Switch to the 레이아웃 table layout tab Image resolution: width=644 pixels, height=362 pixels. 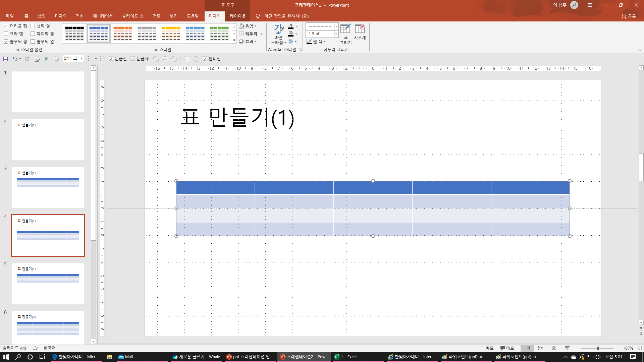click(237, 16)
